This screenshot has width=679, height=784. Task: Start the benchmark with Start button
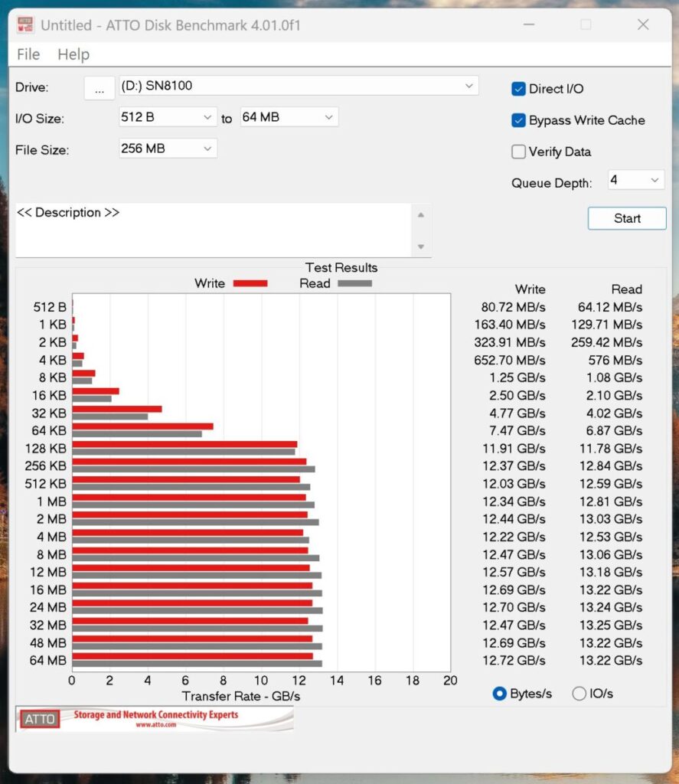tap(627, 218)
